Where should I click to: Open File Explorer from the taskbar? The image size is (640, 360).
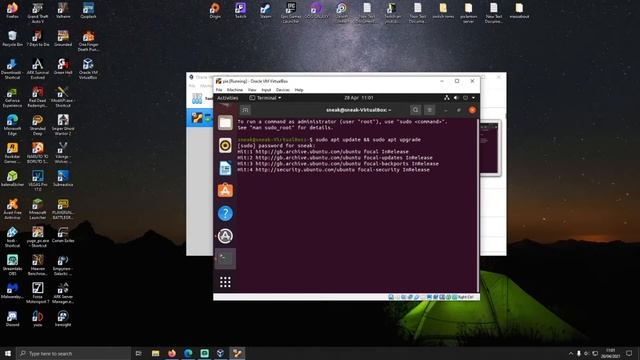point(156,353)
